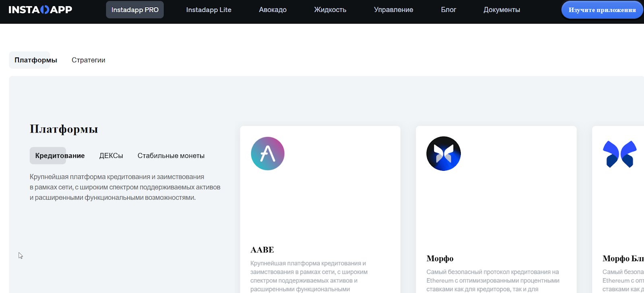
Task: Open the Instadapp PRO menu item
Action: coord(135,10)
